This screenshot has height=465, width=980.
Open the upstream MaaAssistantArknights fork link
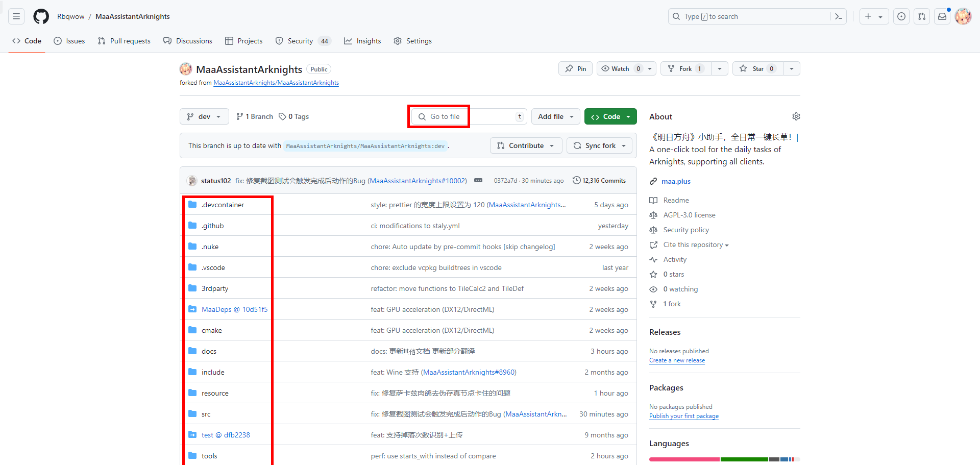[x=276, y=83]
